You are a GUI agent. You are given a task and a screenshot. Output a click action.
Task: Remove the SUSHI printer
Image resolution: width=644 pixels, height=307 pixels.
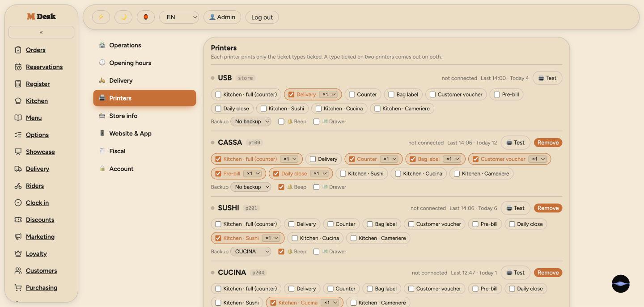pyautogui.click(x=548, y=208)
